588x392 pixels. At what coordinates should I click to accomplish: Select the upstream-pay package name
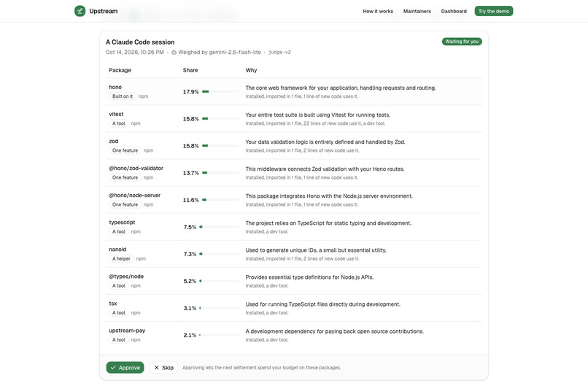point(127,331)
